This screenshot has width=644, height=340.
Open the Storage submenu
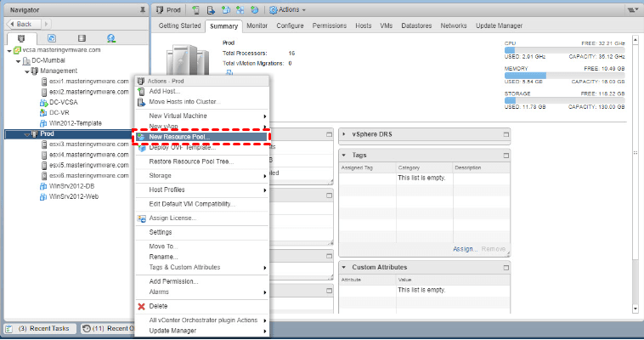202,176
